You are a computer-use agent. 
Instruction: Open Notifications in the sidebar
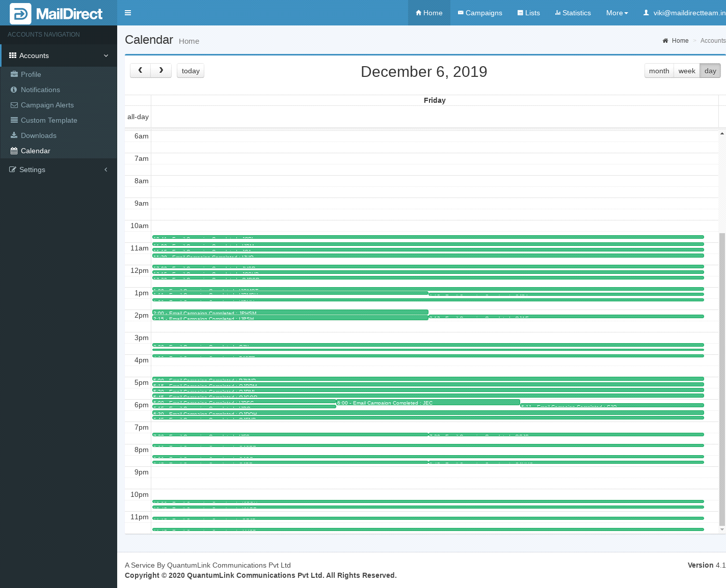pyautogui.click(x=40, y=90)
